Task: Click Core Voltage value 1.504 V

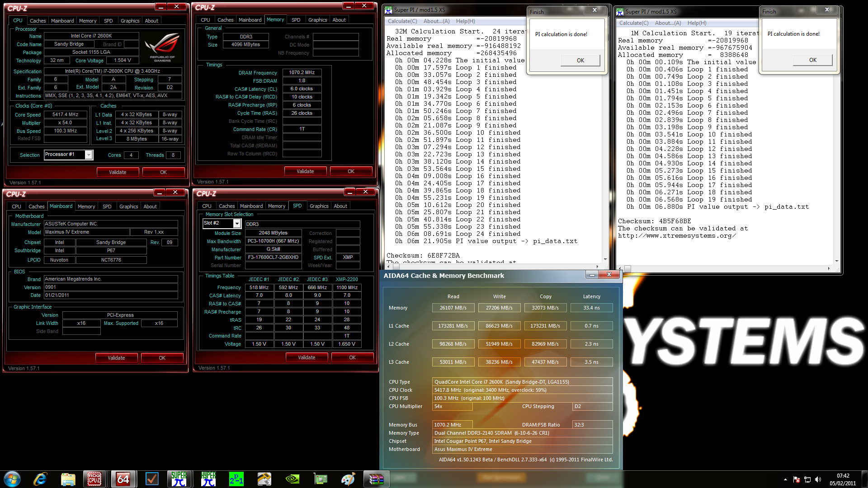Action: [x=123, y=61]
